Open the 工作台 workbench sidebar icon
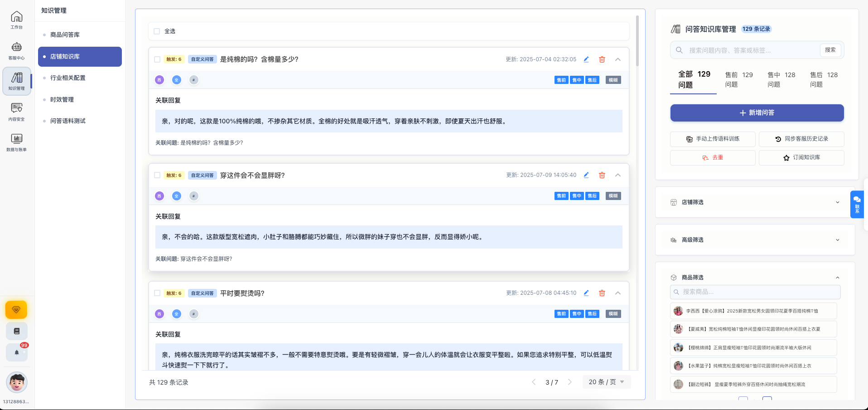 (x=16, y=19)
